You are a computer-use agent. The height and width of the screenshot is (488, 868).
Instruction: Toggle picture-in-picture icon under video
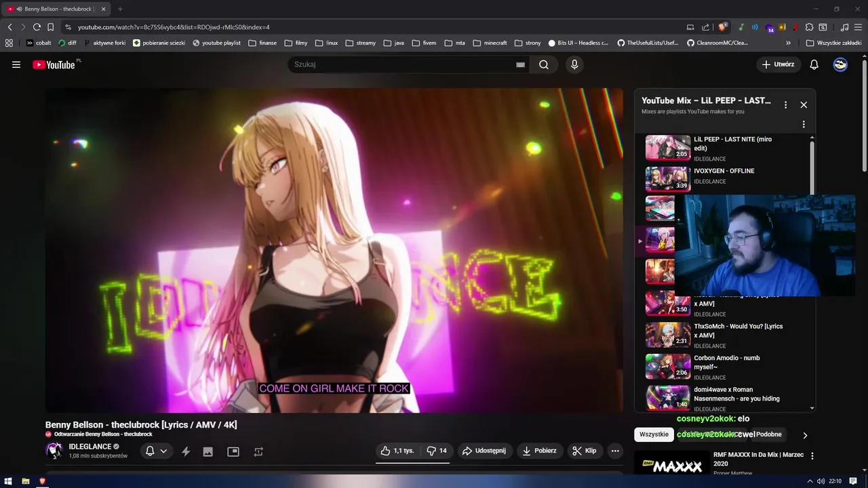(x=233, y=451)
